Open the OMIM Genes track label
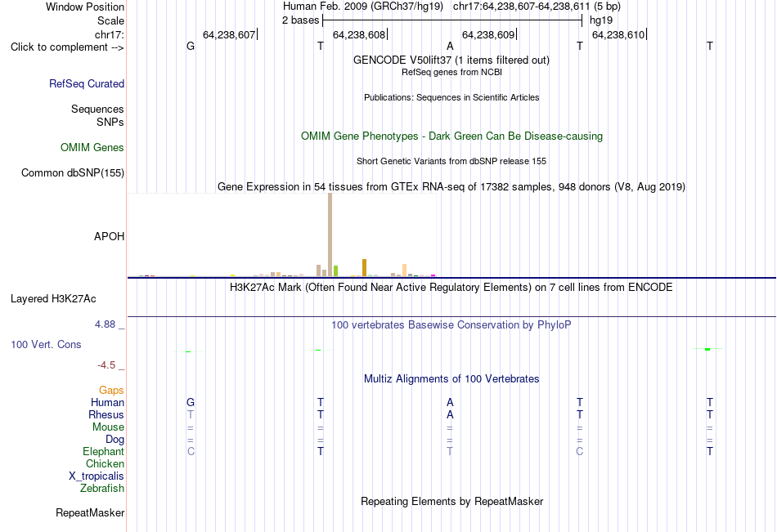 (x=92, y=148)
